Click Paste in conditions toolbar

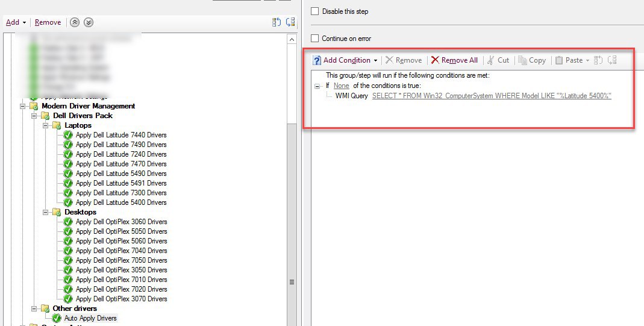click(569, 60)
